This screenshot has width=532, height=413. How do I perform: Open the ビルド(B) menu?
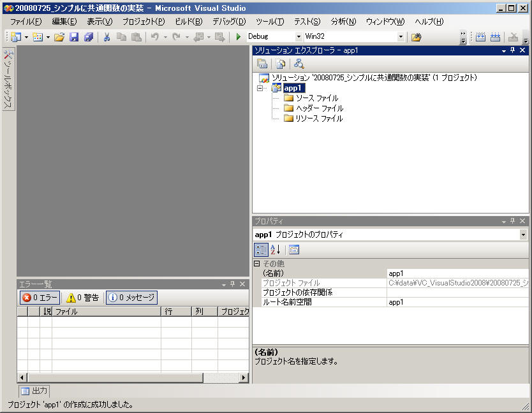pos(188,22)
